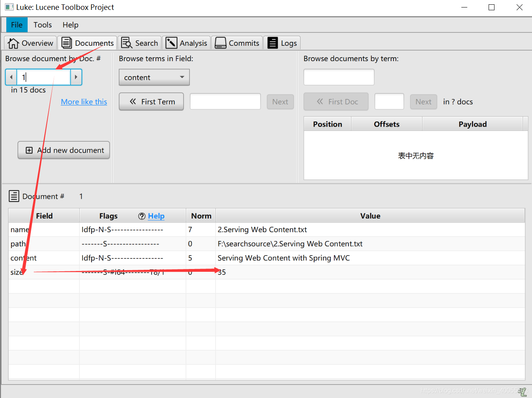Click the question mark help icon
Screen dimensions: 532x398
click(142, 216)
